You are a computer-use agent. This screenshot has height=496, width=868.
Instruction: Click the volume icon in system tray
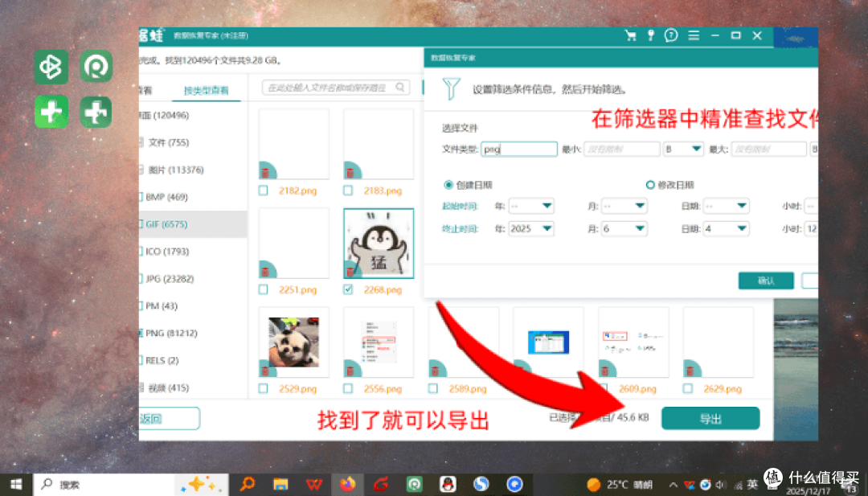[x=720, y=485]
